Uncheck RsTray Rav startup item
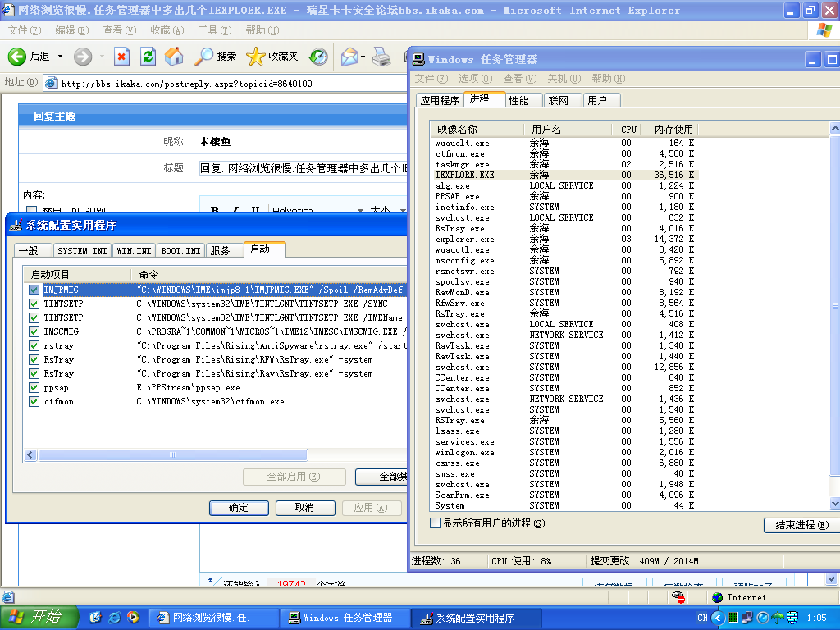 pyautogui.click(x=34, y=373)
